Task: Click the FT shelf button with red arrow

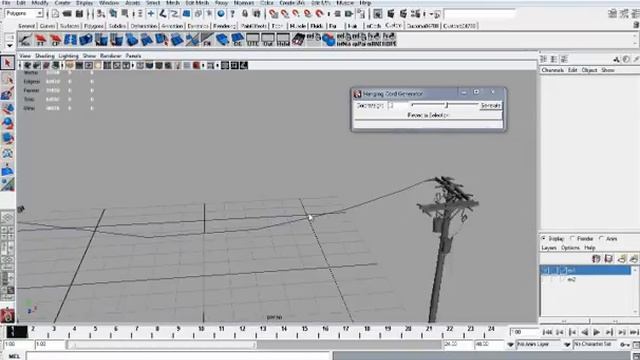Action: (x=40, y=40)
